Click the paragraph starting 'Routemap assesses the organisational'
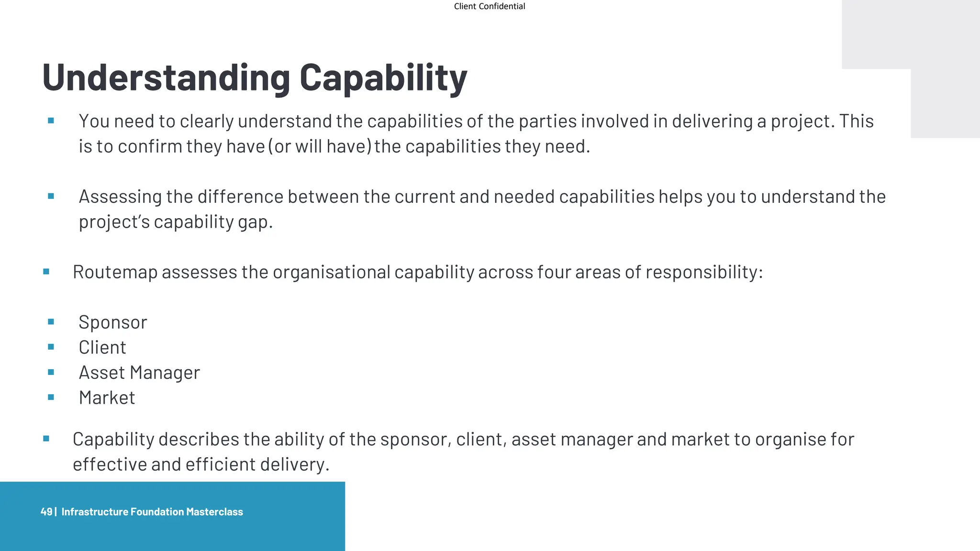This screenshot has height=551, width=980. [417, 272]
